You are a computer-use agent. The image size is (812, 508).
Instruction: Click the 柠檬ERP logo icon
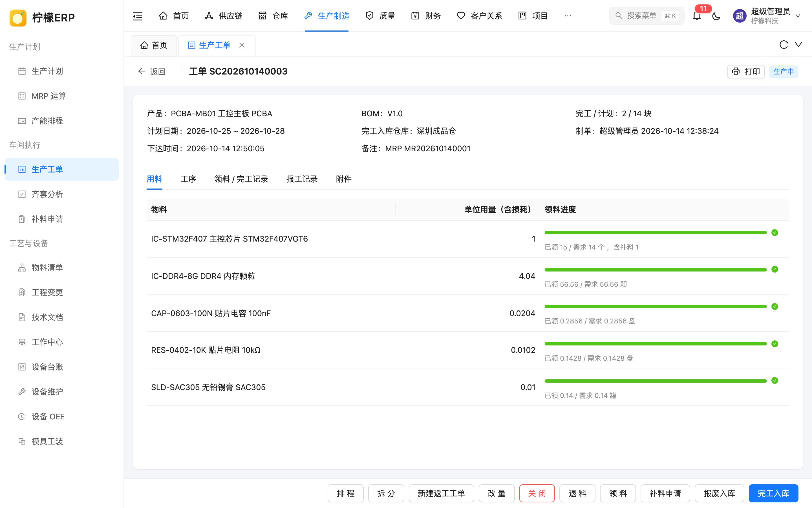[18, 18]
